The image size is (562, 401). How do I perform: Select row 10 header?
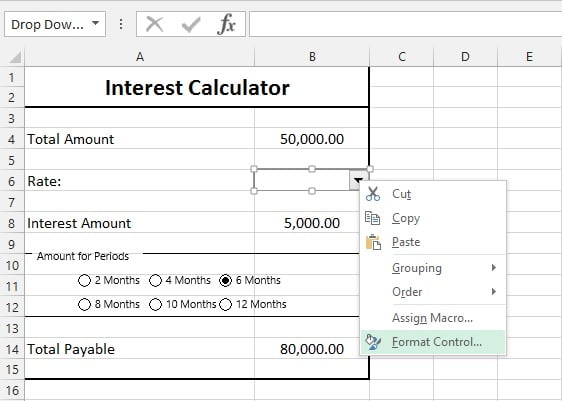point(12,265)
